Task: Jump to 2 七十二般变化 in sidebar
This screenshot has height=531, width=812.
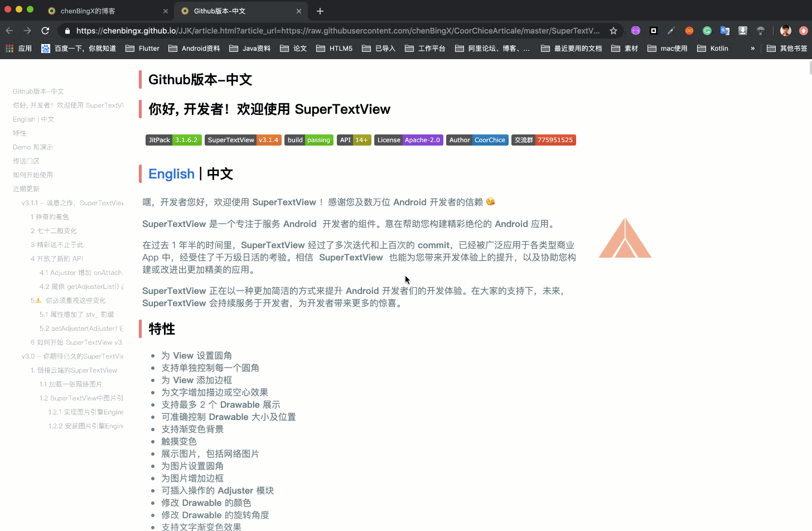Action: click(54, 231)
